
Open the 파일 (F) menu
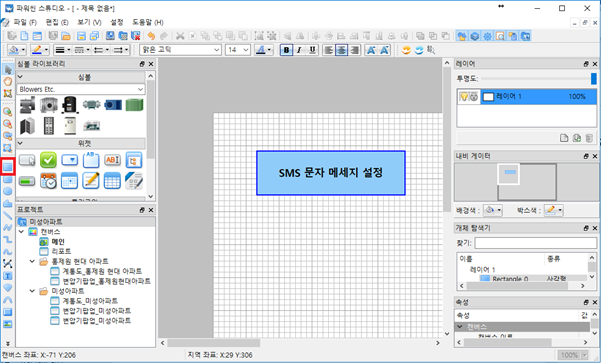25,22
